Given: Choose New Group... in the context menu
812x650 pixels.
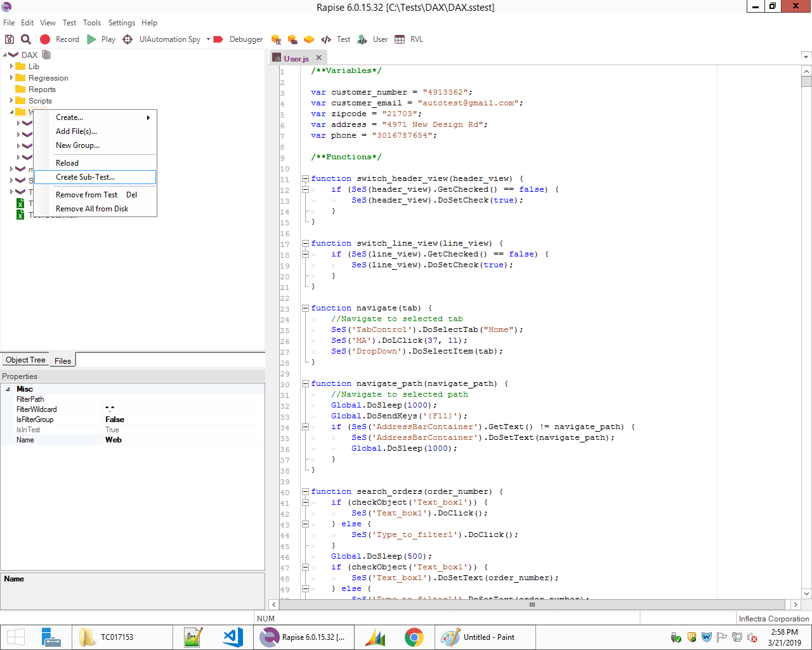Looking at the screenshot, I should pos(95,145).
